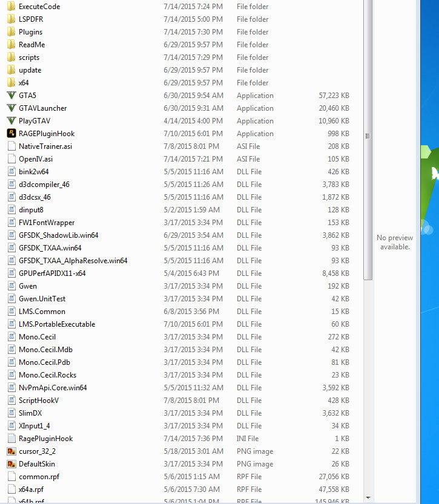439x504 pixels.
Task: Select the GTA5 application icon
Action: 12,96
